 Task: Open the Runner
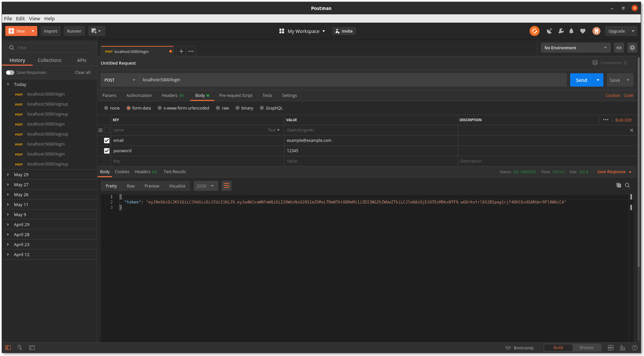tap(74, 31)
